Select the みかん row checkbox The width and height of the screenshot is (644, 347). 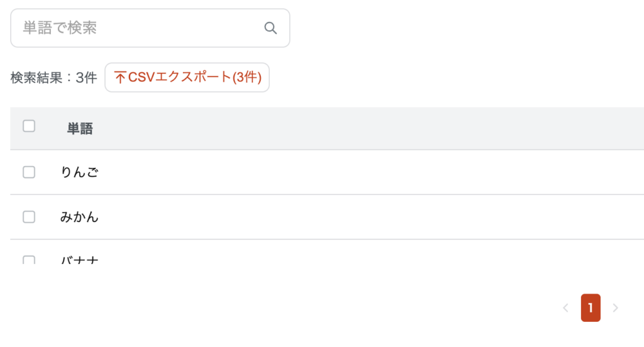point(29,217)
